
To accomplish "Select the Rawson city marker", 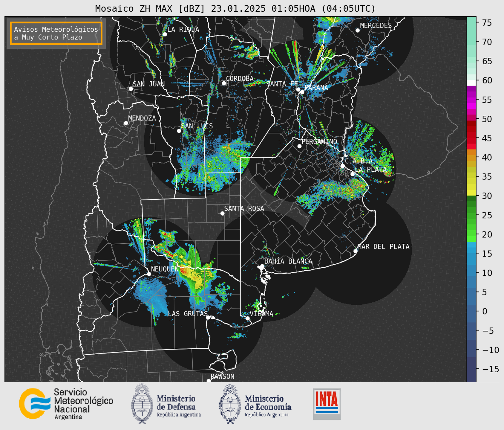I will [209, 381].
